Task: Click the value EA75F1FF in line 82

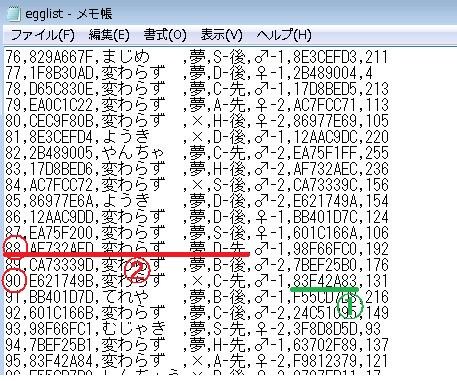Action: point(325,153)
